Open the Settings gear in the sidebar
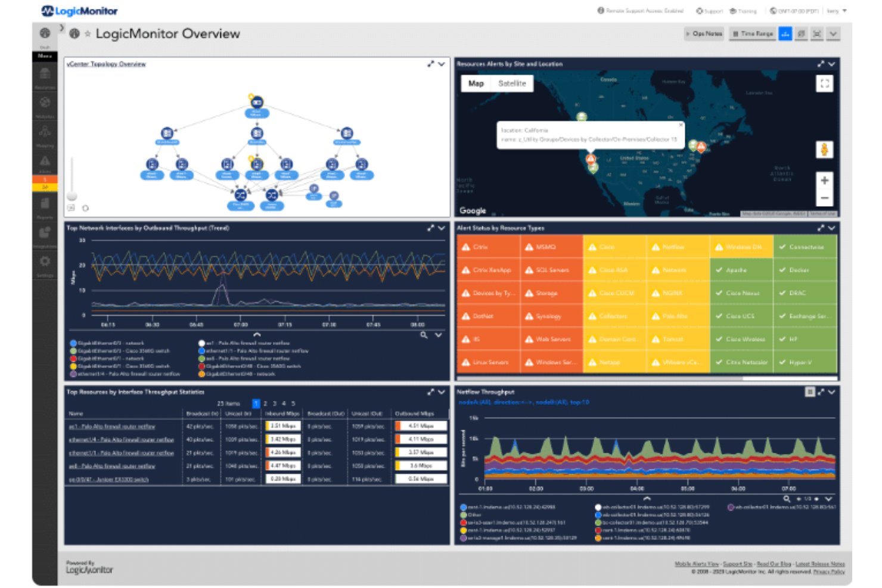This screenshot has width=882, height=588. point(45,262)
